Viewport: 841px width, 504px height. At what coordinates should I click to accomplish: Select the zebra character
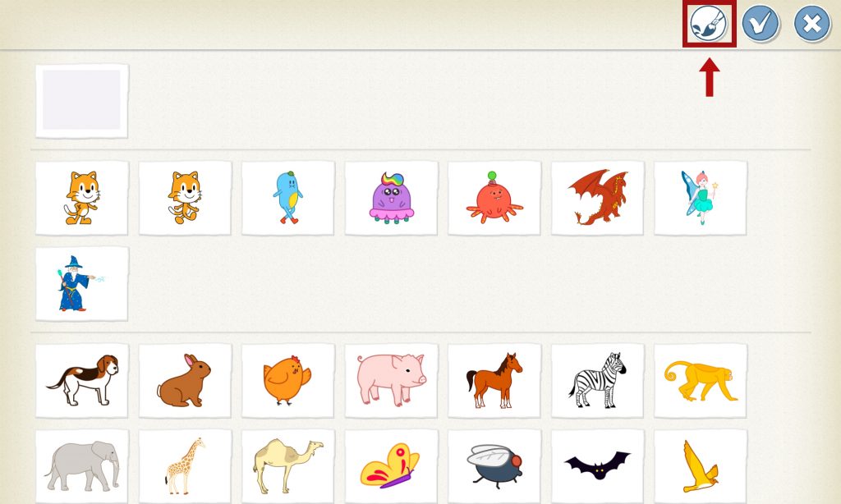tap(598, 381)
